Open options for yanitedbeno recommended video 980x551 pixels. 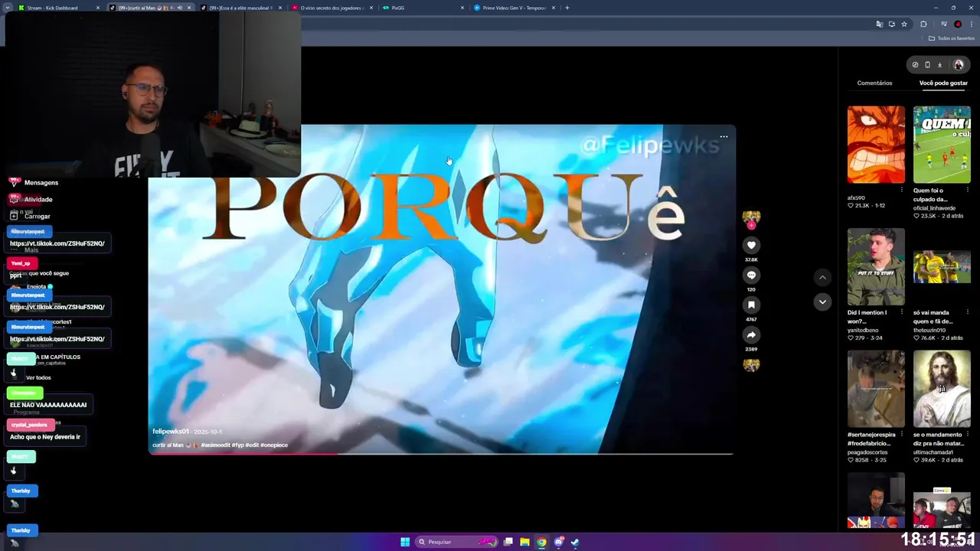(x=901, y=312)
